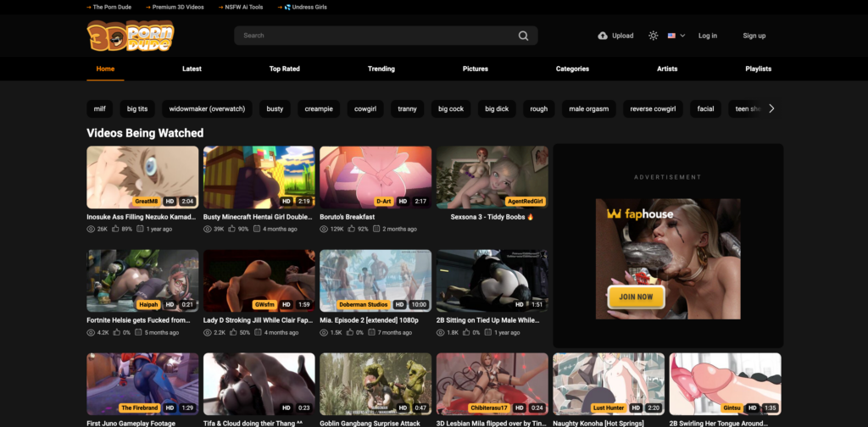The image size is (868, 427).
Task: Click the Lust Hunter artist badge
Action: [609, 408]
